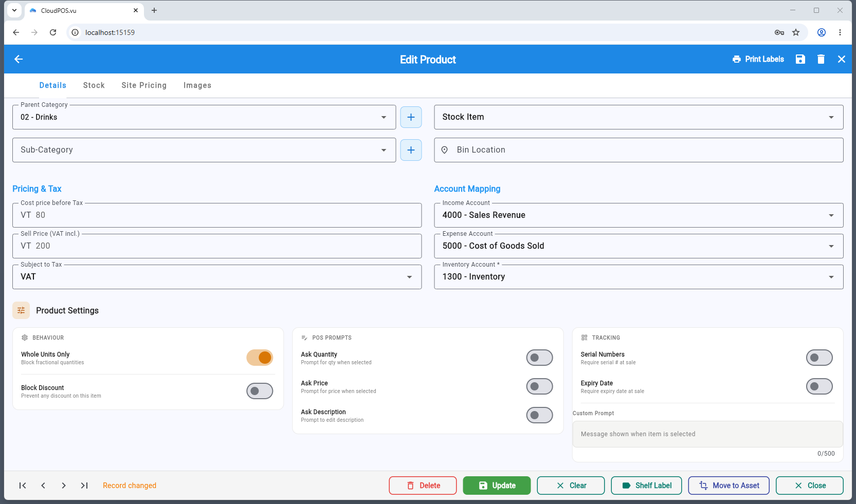Screen dimensions: 856x504
Task: Turn on Serial Numbers tracking toggle
Action: click(819, 358)
